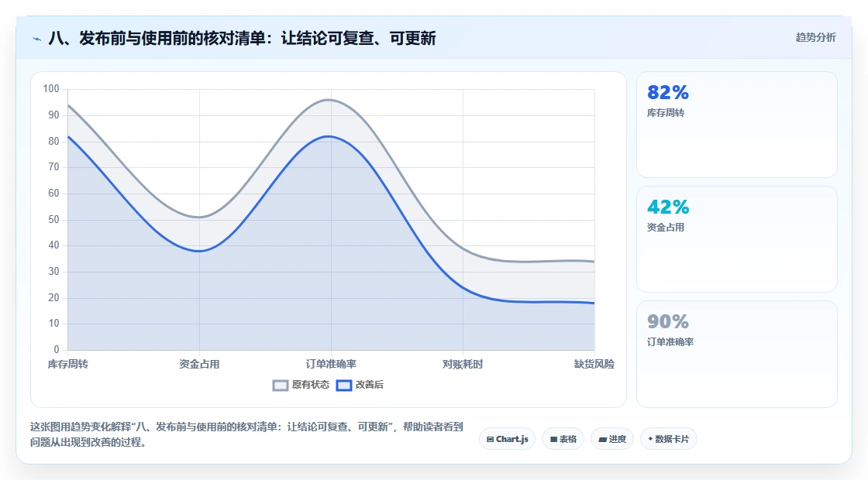Image resolution: width=868 pixels, height=480 pixels.
Task: Click the 资金占用 x-axis label
Action: point(199,365)
